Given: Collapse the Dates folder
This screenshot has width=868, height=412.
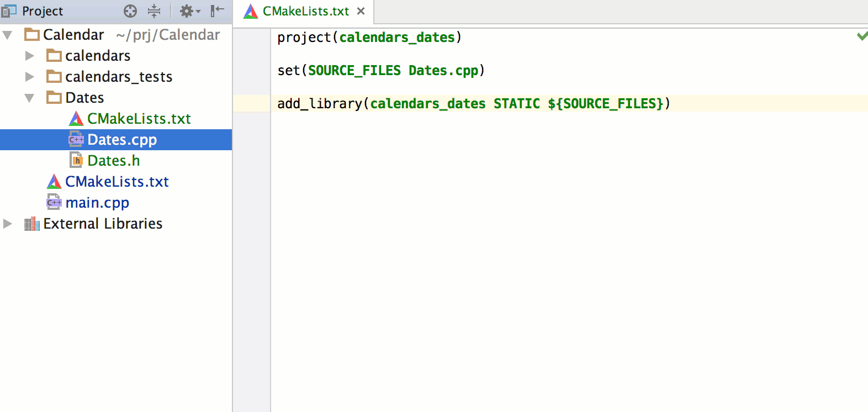Looking at the screenshot, I should pos(30,98).
